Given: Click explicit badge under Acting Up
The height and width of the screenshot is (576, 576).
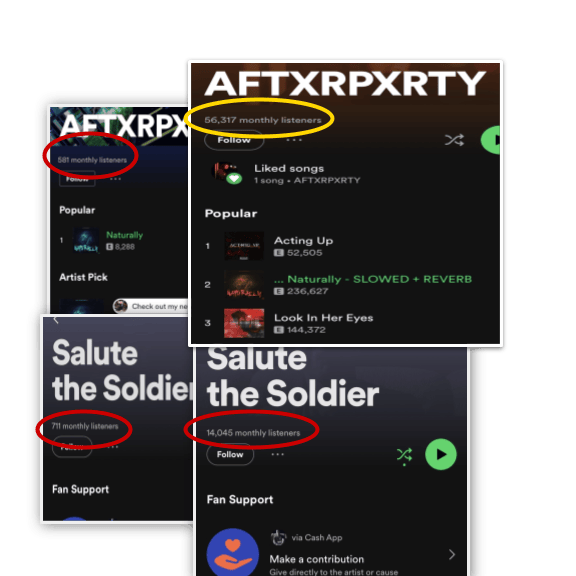Looking at the screenshot, I should [x=279, y=253].
